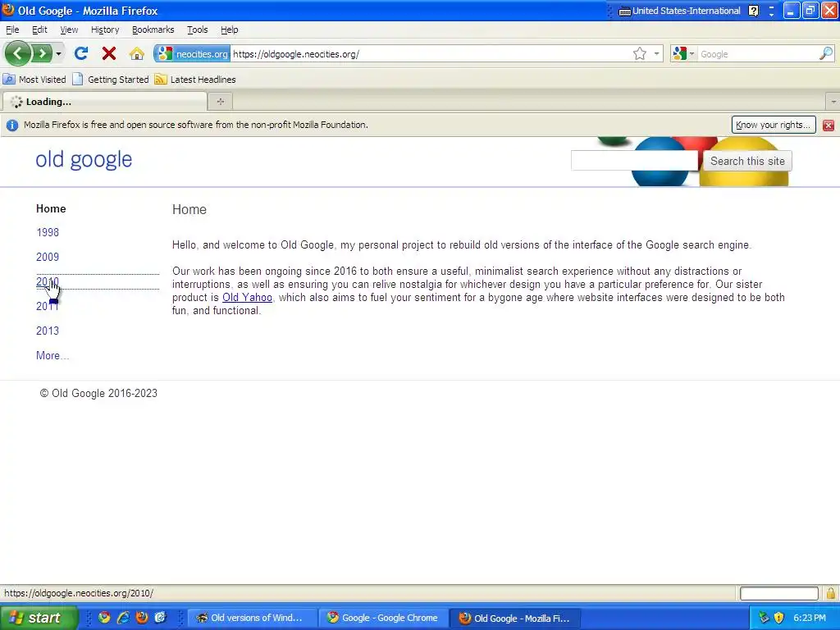Click the © Old Google 2016-2023 footer text
This screenshot has width=840, height=630.
[98, 393]
